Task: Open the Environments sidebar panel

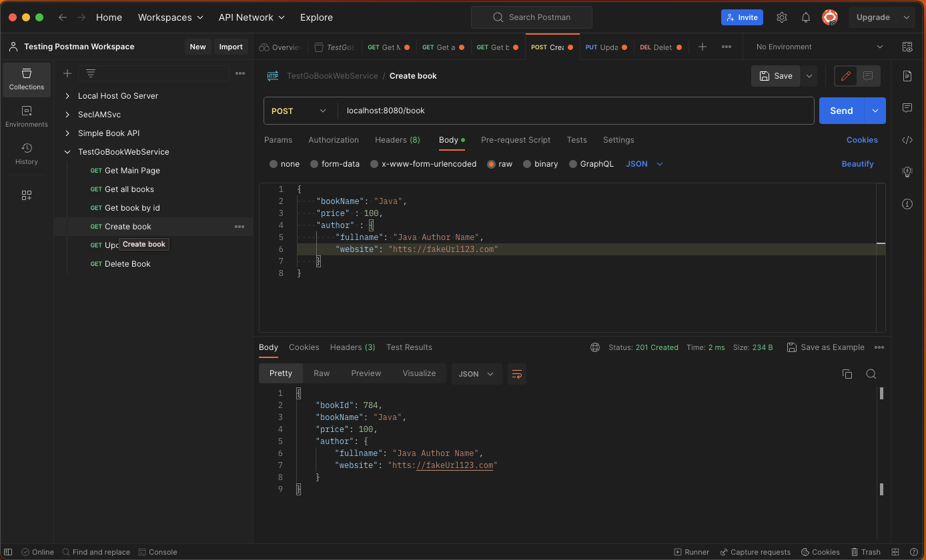Action: click(27, 117)
